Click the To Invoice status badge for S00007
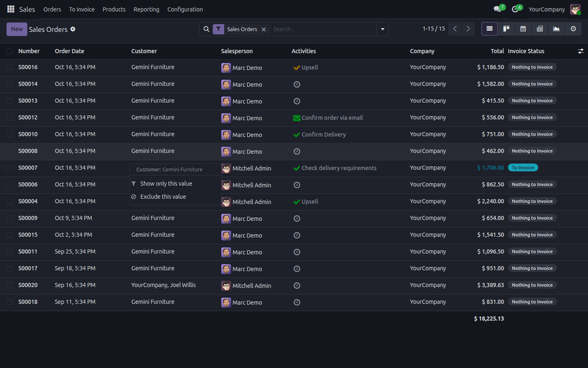 pos(523,168)
